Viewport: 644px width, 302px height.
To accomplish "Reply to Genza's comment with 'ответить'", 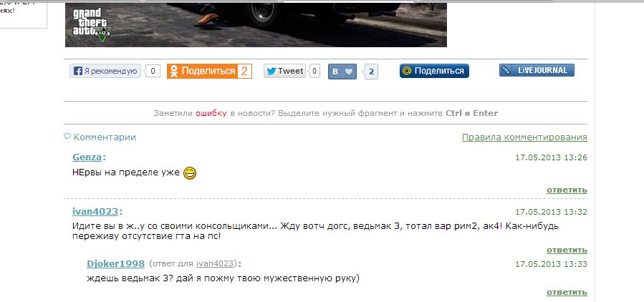I will (567, 190).
